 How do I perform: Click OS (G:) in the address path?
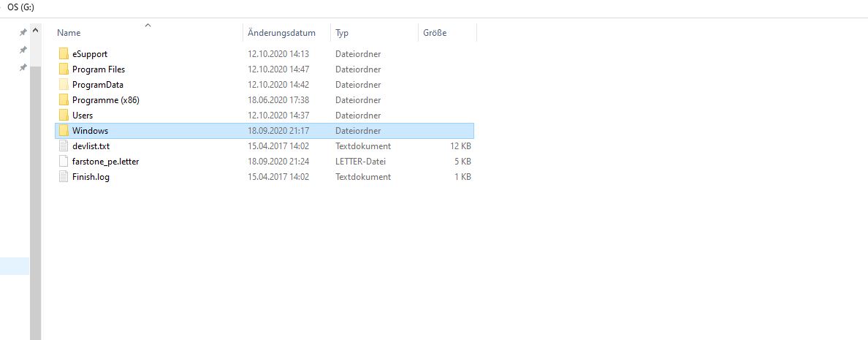coord(21,8)
